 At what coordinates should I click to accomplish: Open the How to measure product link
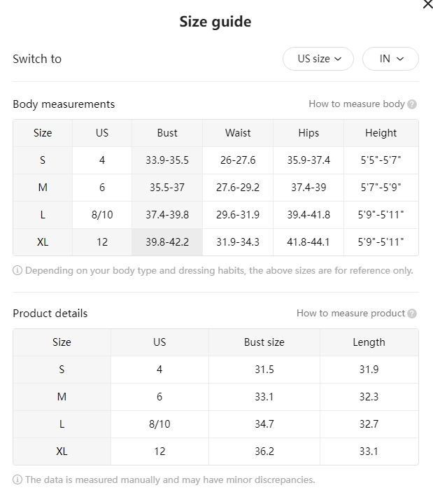350,314
